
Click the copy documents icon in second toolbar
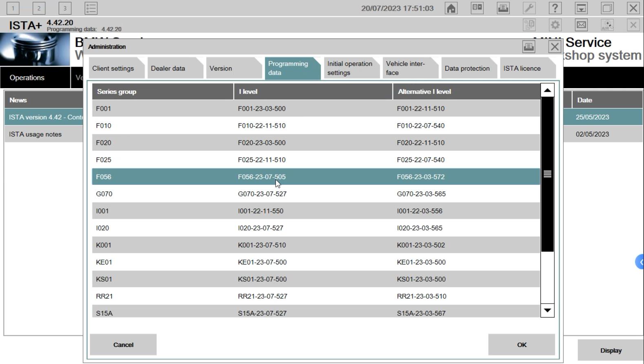pos(529,25)
